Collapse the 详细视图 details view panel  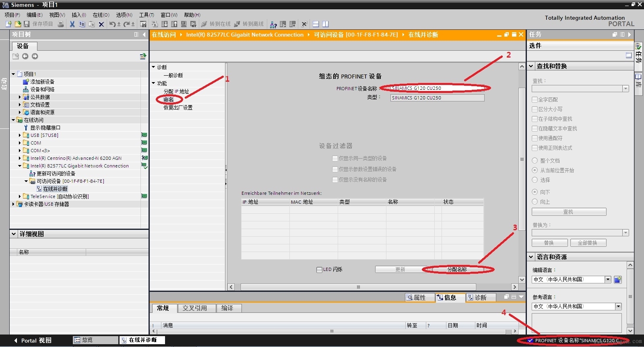(x=14, y=234)
